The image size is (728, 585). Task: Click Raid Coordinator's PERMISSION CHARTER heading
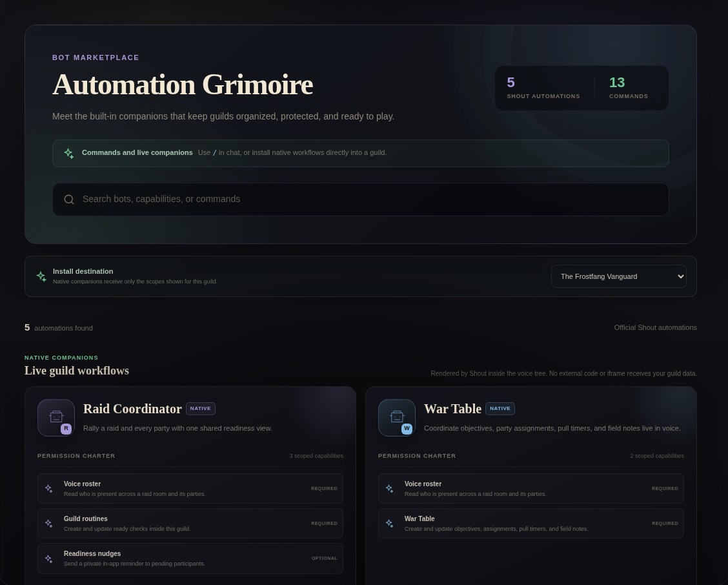[x=76, y=456]
